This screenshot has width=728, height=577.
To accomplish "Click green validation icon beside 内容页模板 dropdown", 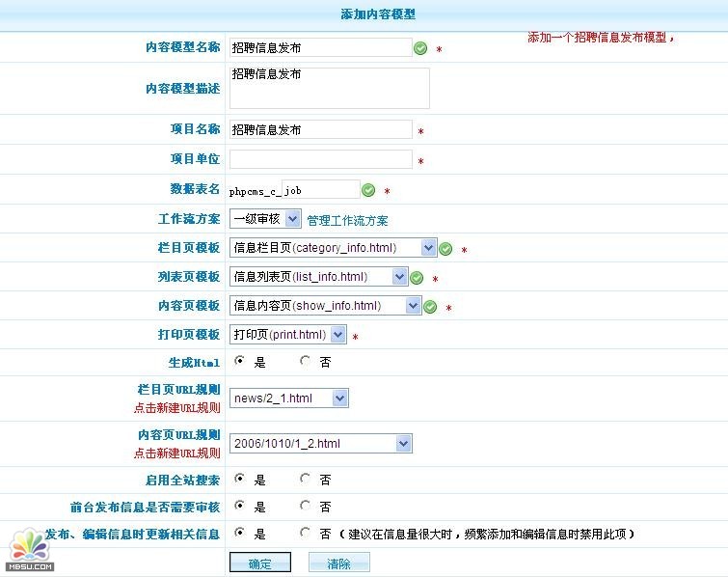I will (430, 307).
